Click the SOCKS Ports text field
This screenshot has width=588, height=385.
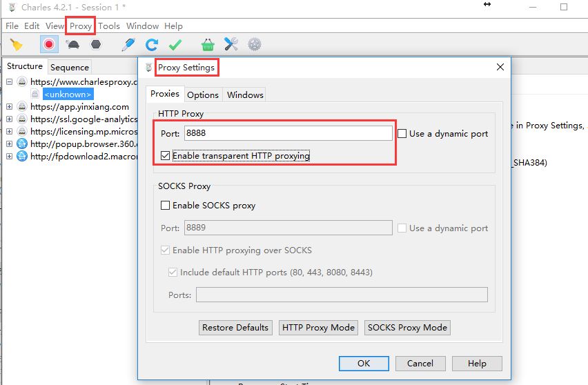[x=342, y=295]
